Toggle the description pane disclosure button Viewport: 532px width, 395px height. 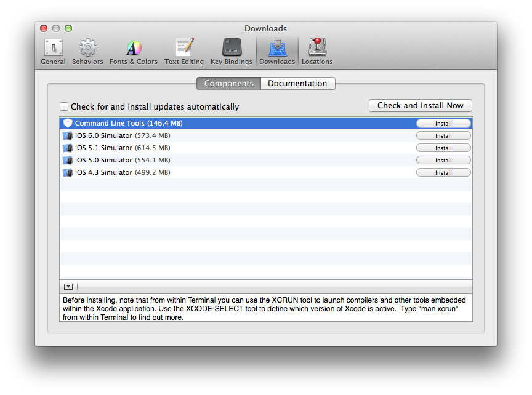[x=68, y=287]
